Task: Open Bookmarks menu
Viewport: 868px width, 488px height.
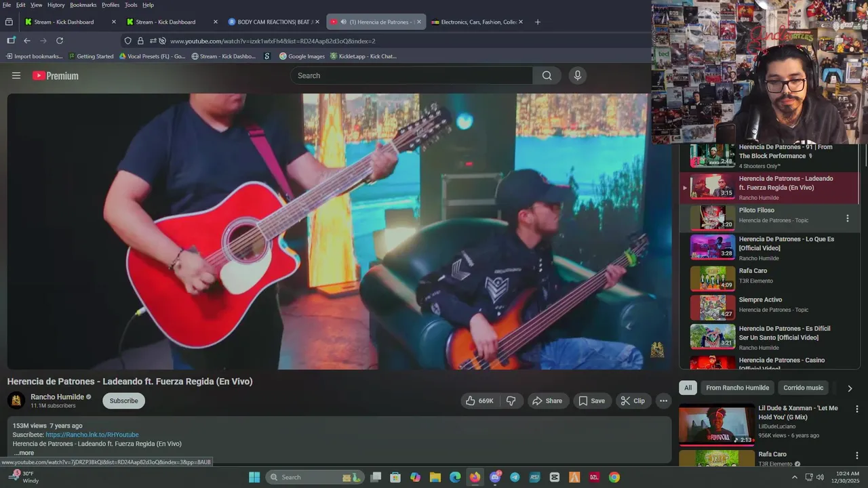Action: coord(83,5)
